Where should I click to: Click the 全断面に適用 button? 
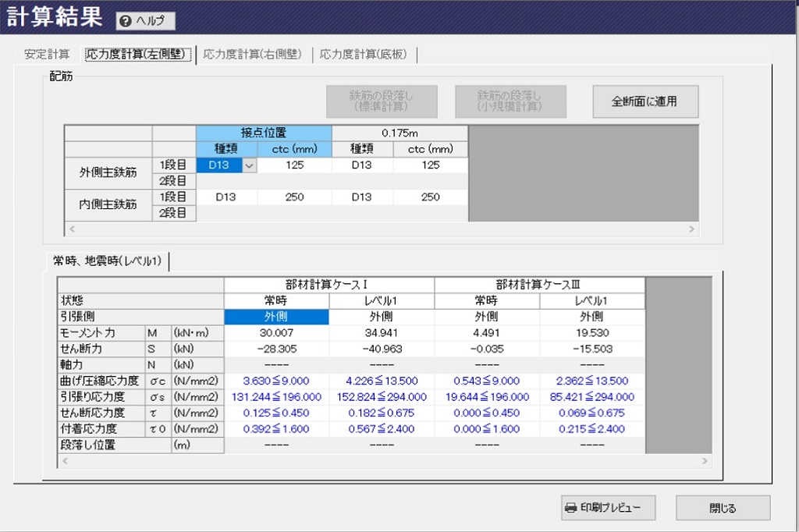pyautogui.click(x=645, y=101)
